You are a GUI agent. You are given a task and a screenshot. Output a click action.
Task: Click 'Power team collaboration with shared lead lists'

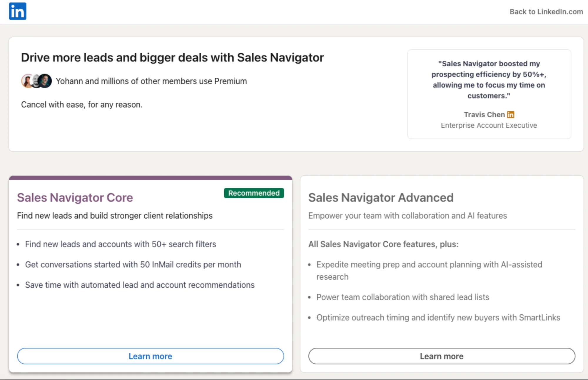tap(403, 297)
